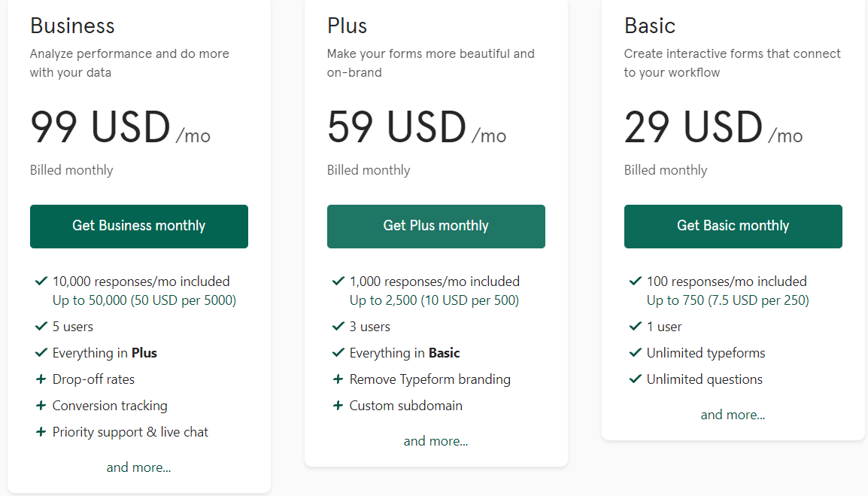Click plus icon beside Priority support & live chat
868x496 pixels.
point(41,432)
